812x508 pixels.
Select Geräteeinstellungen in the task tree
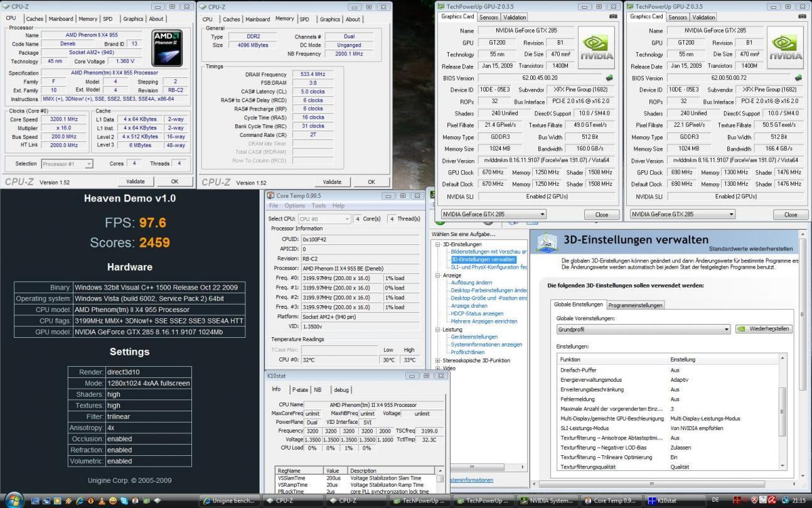(x=474, y=337)
